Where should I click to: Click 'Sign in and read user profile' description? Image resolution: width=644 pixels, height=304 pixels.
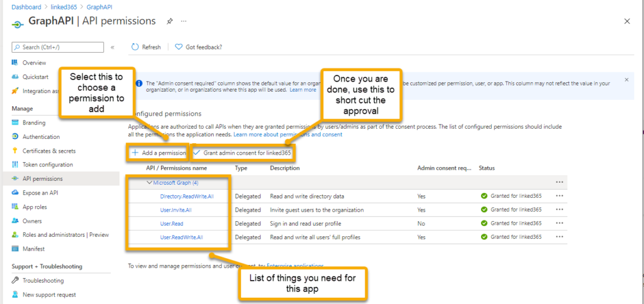point(306,224)
